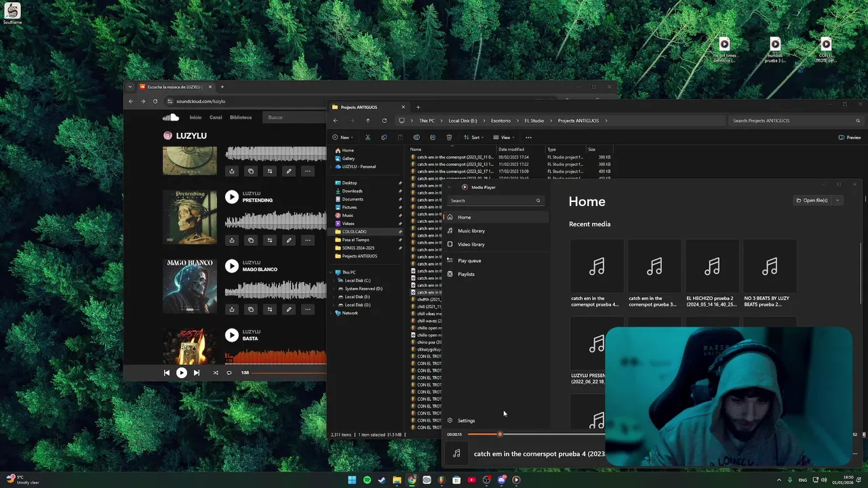This screenshot has height=488, width=868.
Task: Open the New dropdown in File Explorer
Action: pos(343,138)
